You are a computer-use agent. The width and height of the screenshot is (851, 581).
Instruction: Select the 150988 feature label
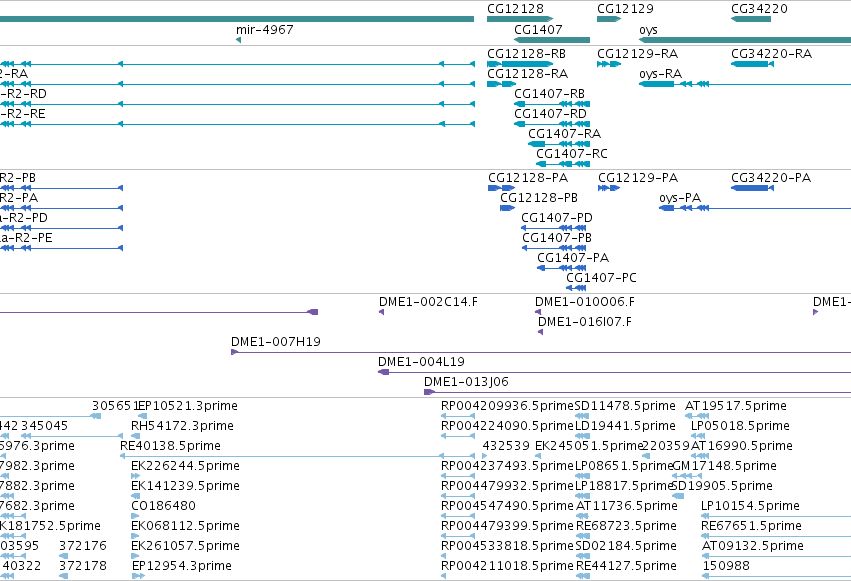pos(726,566)
